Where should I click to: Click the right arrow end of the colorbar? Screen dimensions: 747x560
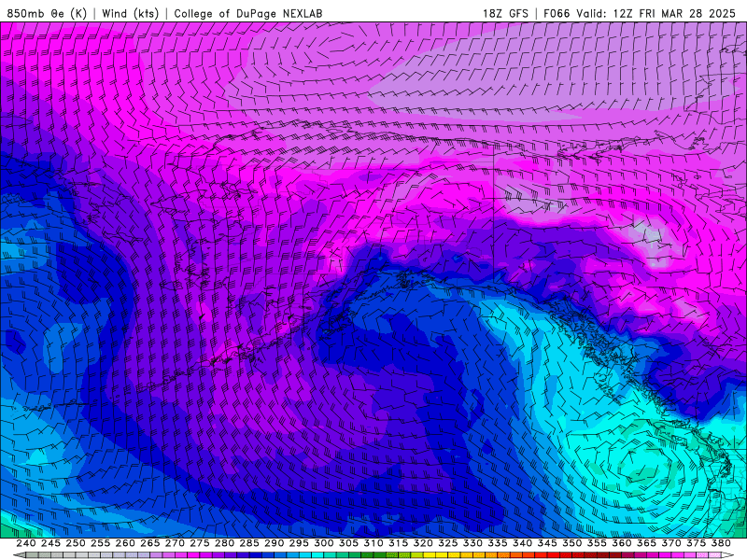pos(727,555)
